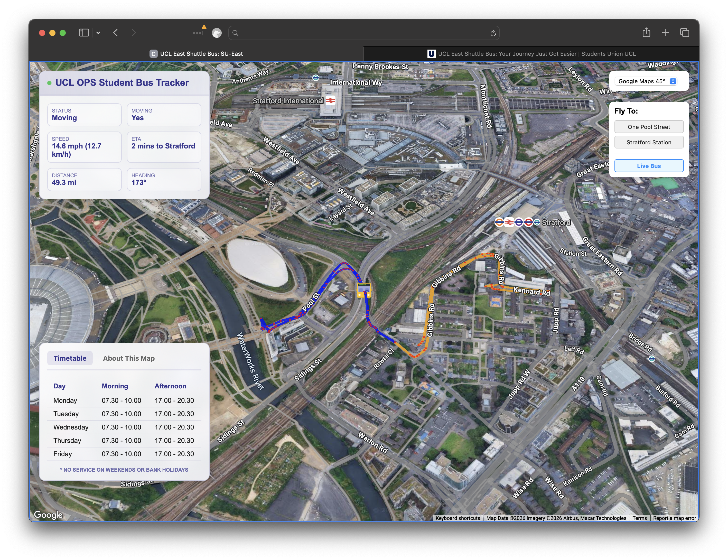Click the yellow bus marker on map

(364, 290)
